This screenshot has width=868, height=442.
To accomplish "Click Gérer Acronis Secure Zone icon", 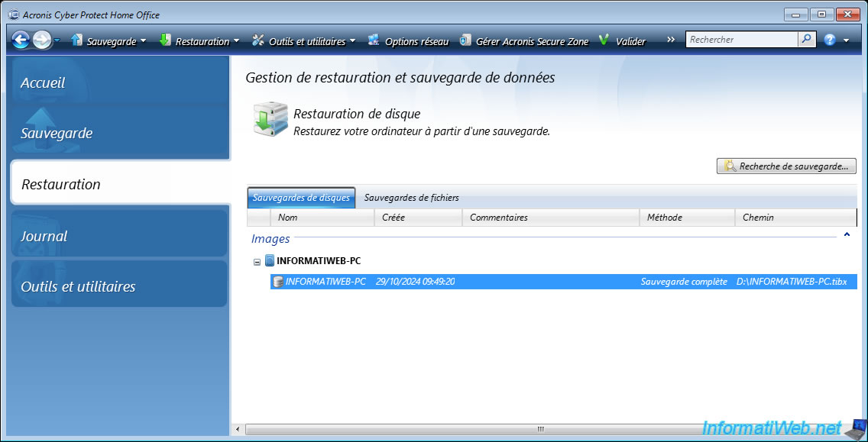I will (x=465, y=41).
